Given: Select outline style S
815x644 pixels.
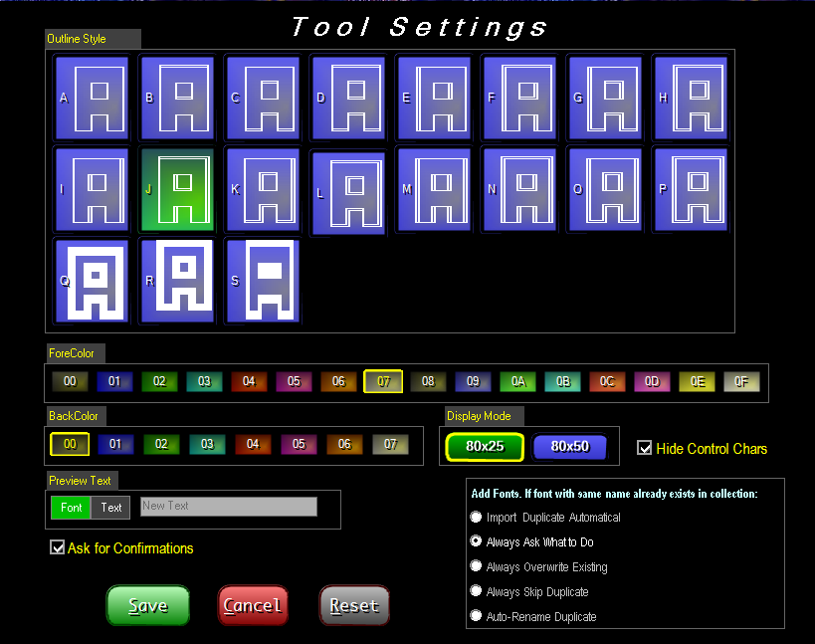Looking at the screenshot, I should coord(262,282).
